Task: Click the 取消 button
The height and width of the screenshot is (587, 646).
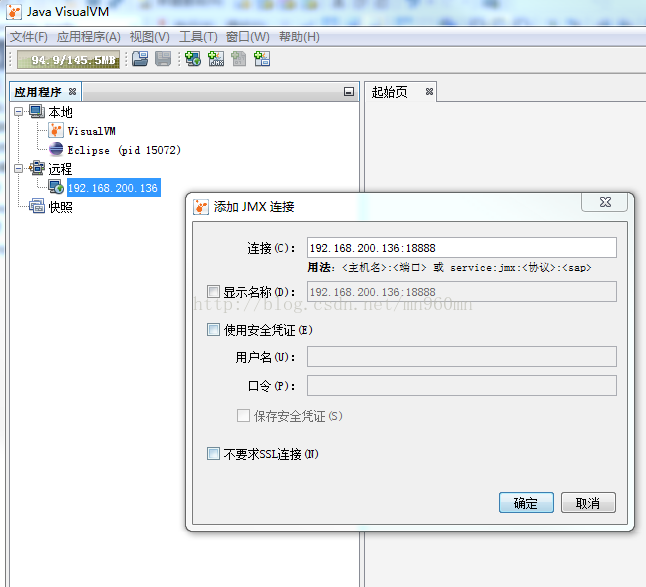Action: (588, 503)
